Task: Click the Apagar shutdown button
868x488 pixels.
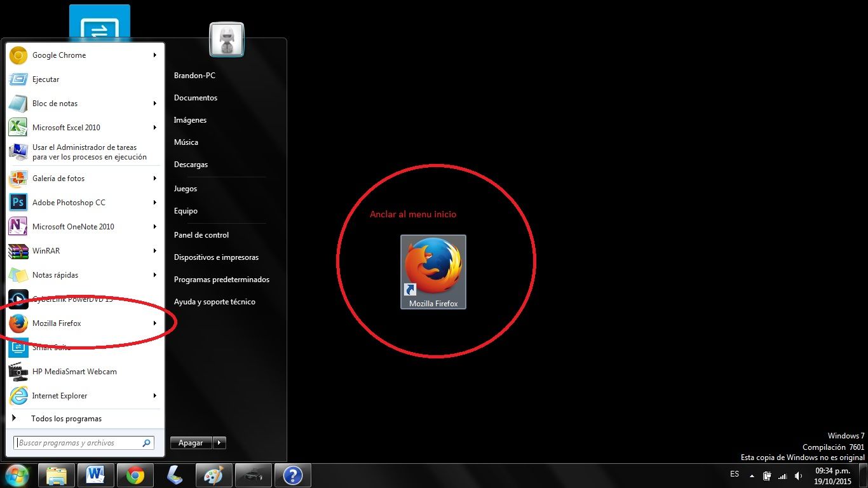Action: [x=191, y=443]
